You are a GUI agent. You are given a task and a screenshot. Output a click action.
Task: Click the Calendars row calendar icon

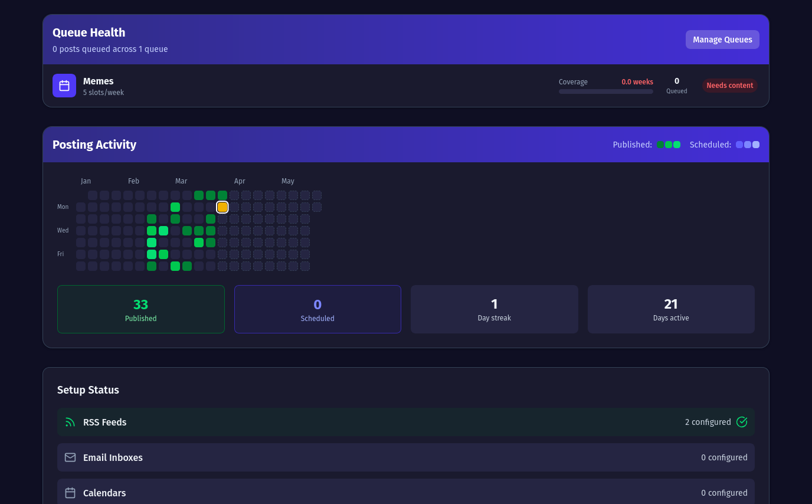point(70,493)
